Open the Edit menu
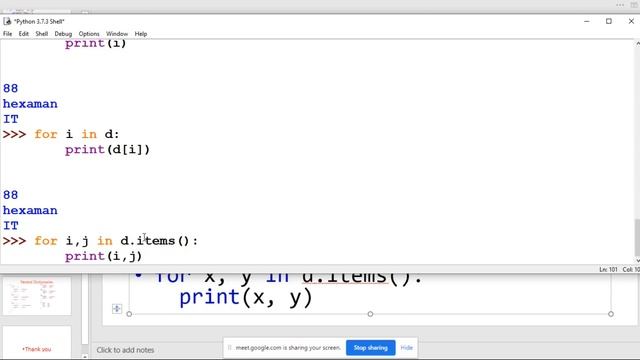Image resolution: width=640 pixels, height=360 pixels. click(x=24, y=34)
